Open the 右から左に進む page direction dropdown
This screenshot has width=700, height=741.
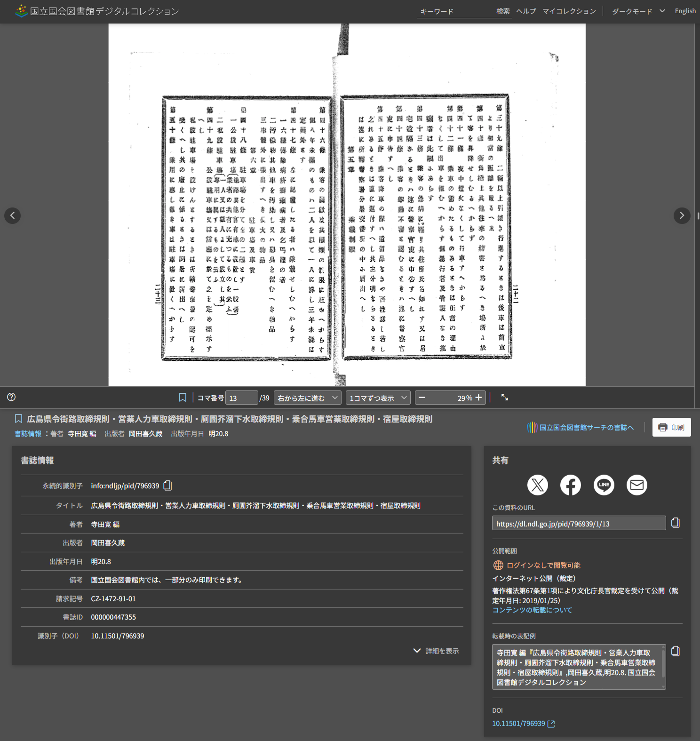(x=308, y=398)
